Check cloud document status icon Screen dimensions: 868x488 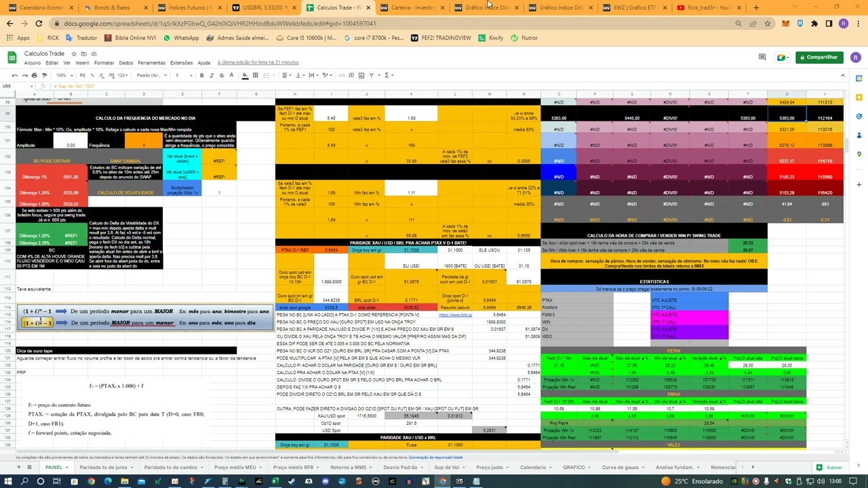point(94,54)
